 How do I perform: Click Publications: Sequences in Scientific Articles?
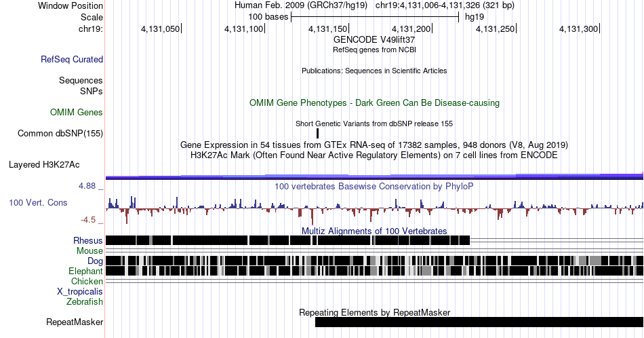pyautogui.click(x=374, y=71)
